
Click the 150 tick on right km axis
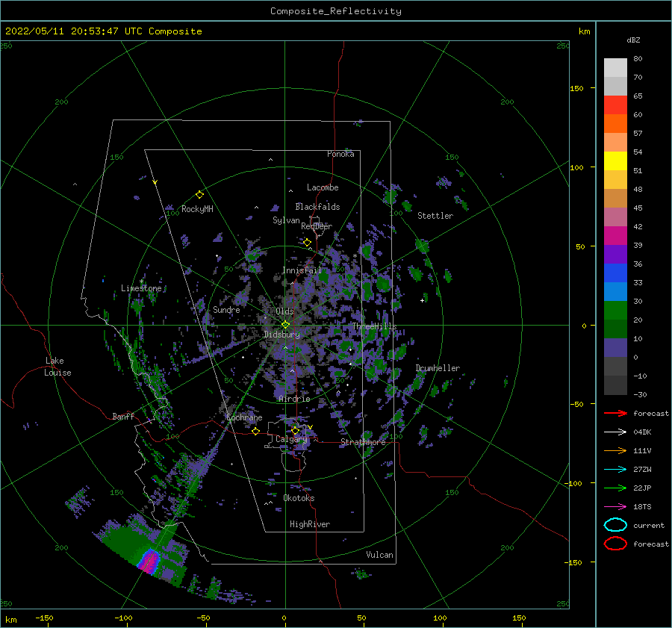(577, 88)
